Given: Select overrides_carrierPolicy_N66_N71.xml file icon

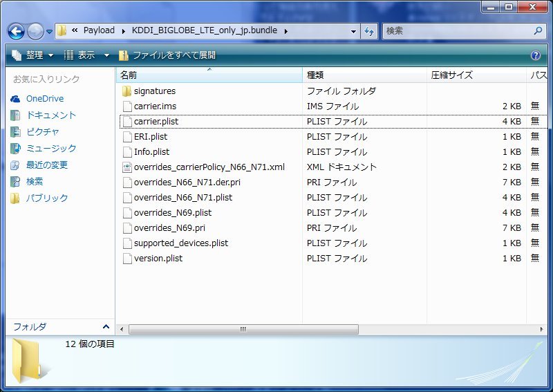Looking at the screenshot, I should (126, 167).
